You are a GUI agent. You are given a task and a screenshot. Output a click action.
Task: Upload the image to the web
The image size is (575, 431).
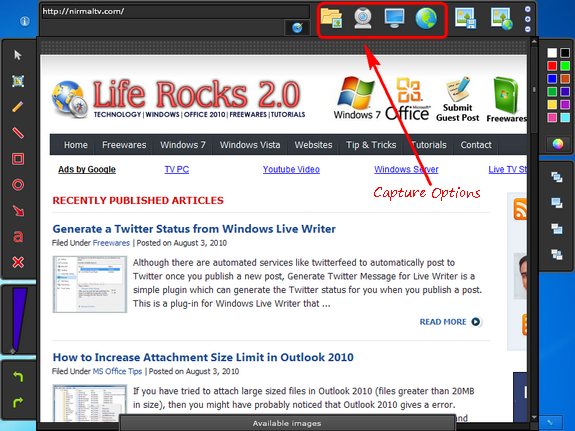501,18
